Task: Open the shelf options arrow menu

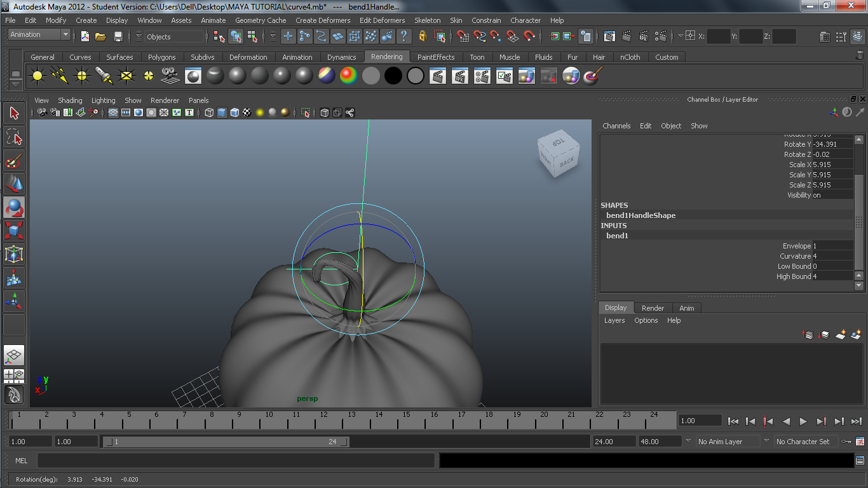Action: pyautogui.click(x=16, y=84)
